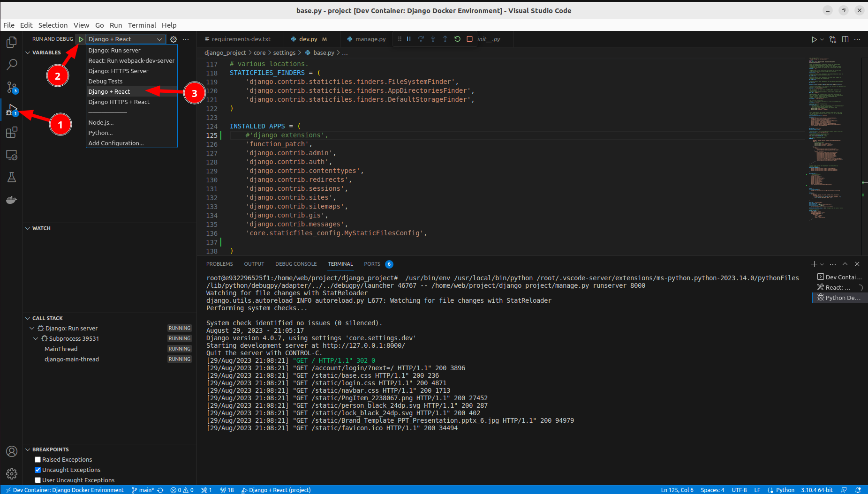Open the new terminal profile dropdown arrow
The width and height of the screenshot is (868, 494).
coord(822,264)
